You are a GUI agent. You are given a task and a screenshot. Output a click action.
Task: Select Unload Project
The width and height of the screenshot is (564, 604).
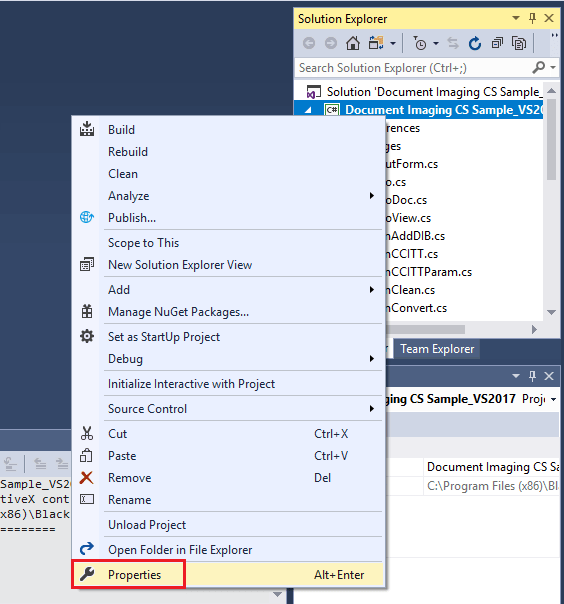click(147, 525)
